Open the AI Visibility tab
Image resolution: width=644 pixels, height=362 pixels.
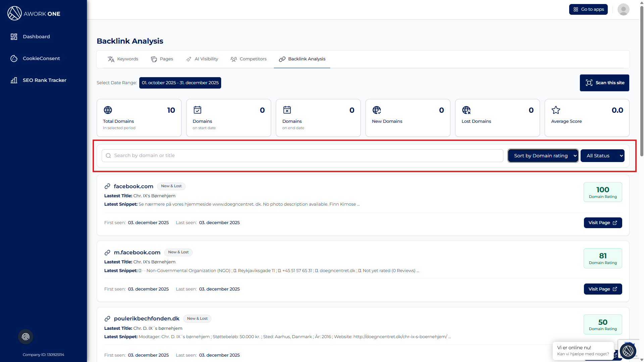(x=202, y=59)
